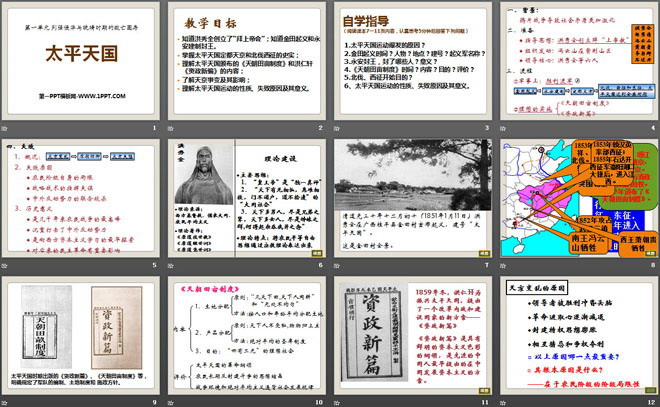Click slide number 11 label

coord(485,402)
